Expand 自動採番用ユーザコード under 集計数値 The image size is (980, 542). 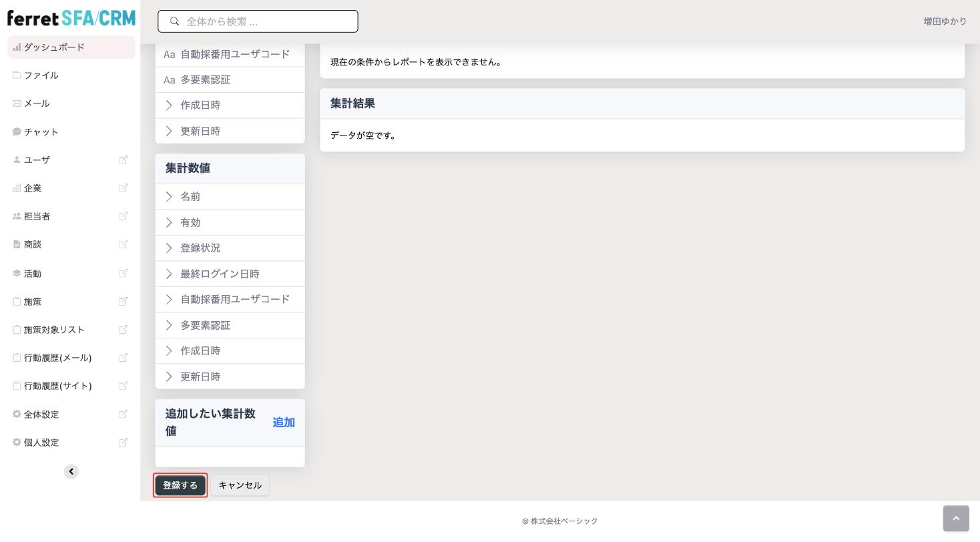230,300
